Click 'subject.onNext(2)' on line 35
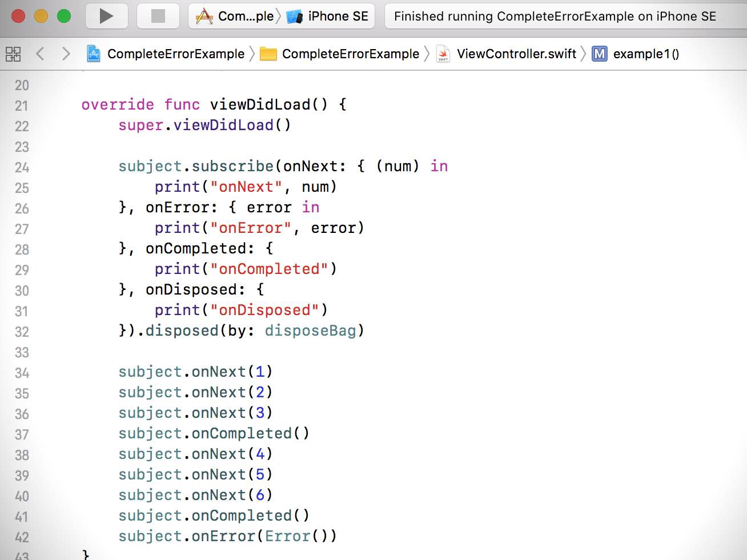This screenshot has width=747, height=560. pyautogui.click(x=196, y=392)
